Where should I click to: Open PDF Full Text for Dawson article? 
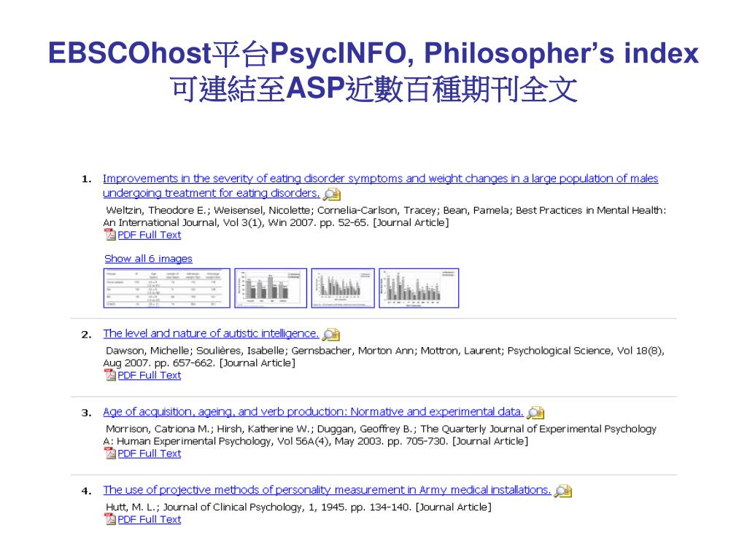point(149,376)
